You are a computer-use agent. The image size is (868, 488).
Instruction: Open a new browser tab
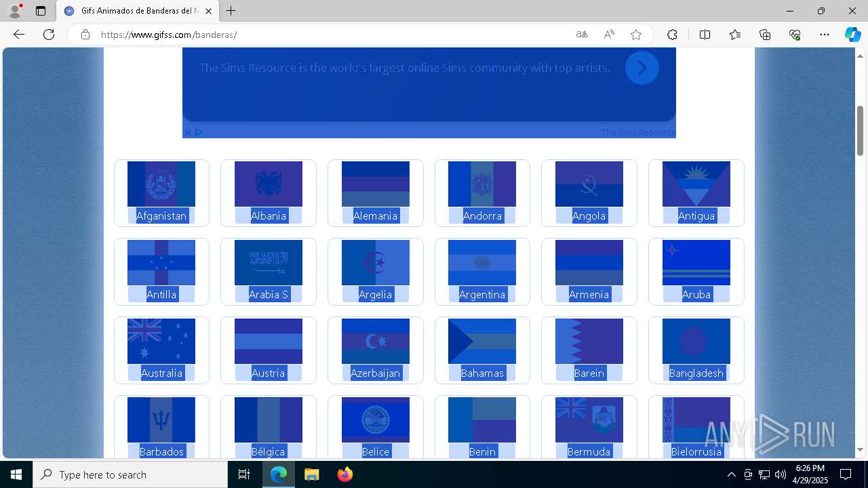231,11
